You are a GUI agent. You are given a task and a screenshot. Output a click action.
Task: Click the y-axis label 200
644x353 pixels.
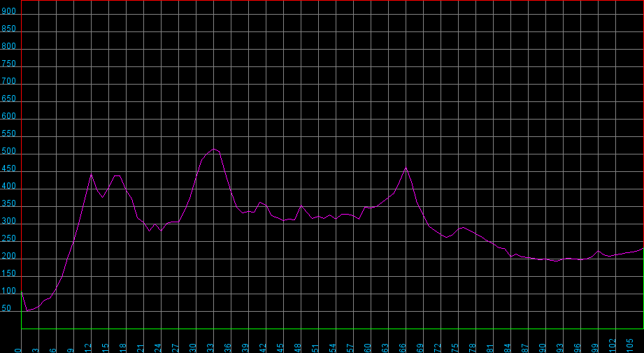click(8, 256)
